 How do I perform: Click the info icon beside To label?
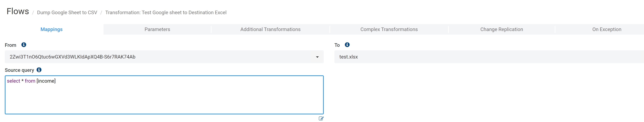347,45
